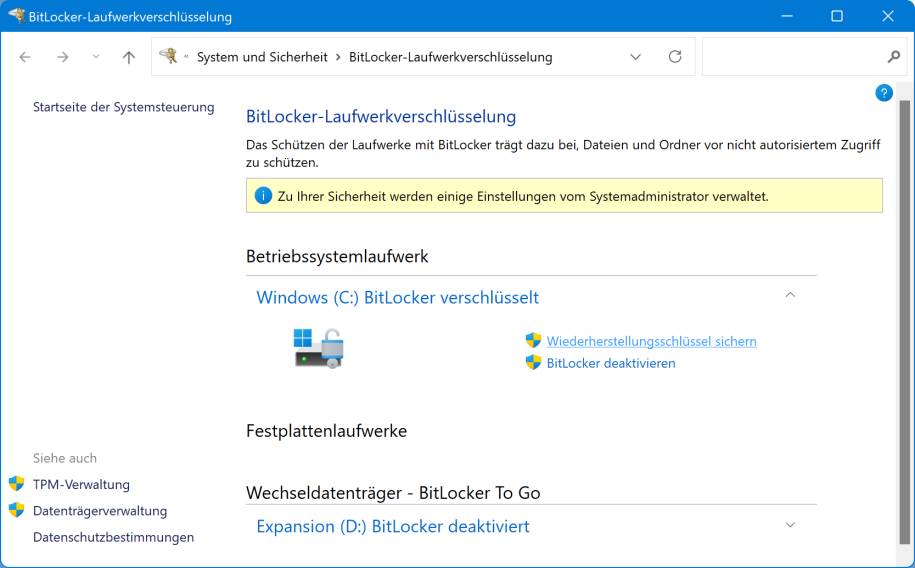Open 'Datenschutzbestimmungen' link
This screenshot has height=568, width=915.
(x=113, y=537)
